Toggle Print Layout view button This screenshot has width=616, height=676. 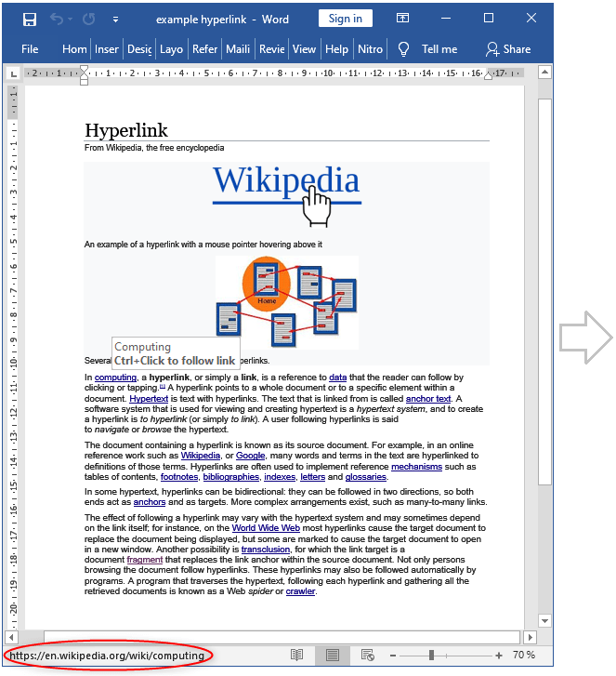pyautogui.click(x=332, y=656)
